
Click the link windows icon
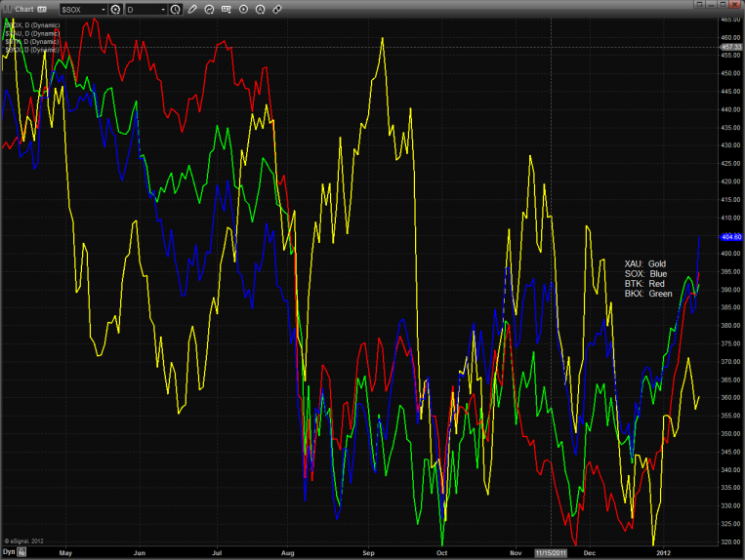point(277,9)
